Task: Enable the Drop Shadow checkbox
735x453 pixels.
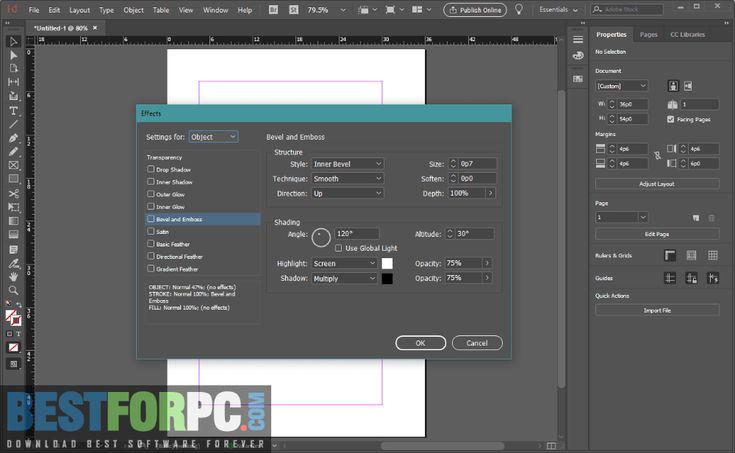Action: pyautogui.click(x=150, y=169)
